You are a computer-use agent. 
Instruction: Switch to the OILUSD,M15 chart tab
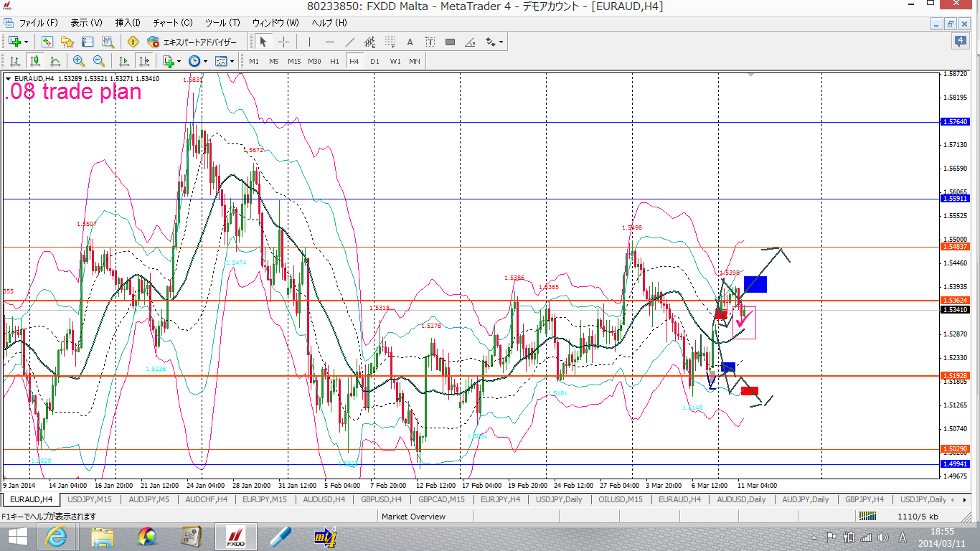(x=621, y=499)
